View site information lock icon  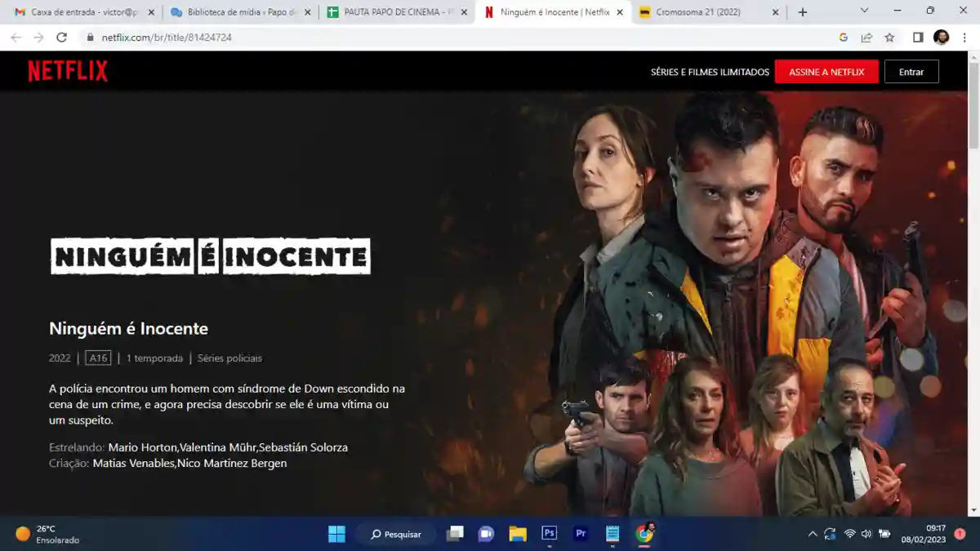coord(91,38)
